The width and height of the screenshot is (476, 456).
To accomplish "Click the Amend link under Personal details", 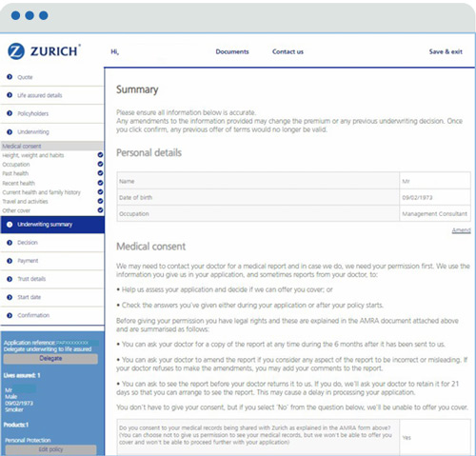I will [x=461, y=230].
